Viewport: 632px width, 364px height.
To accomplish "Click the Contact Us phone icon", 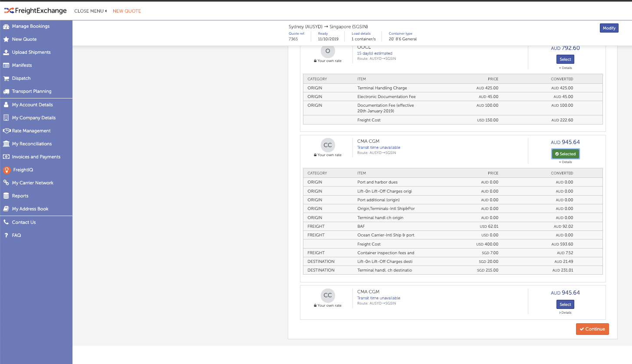I will [x=6, y=222].
